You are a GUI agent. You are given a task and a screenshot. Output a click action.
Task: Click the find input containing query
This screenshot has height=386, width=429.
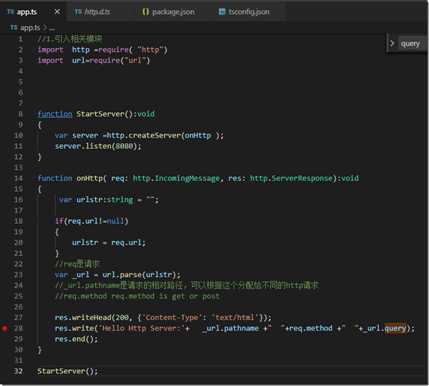[413, 44]
